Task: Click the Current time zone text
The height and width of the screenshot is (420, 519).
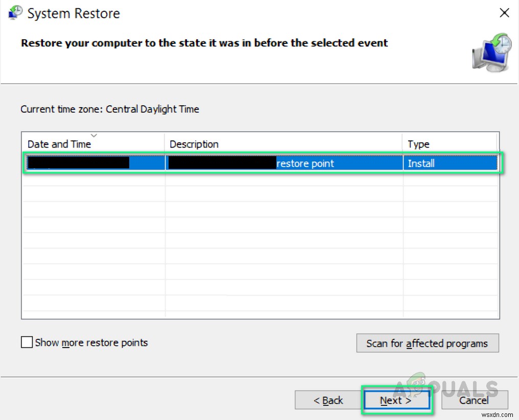Action: tap(110, 109)
